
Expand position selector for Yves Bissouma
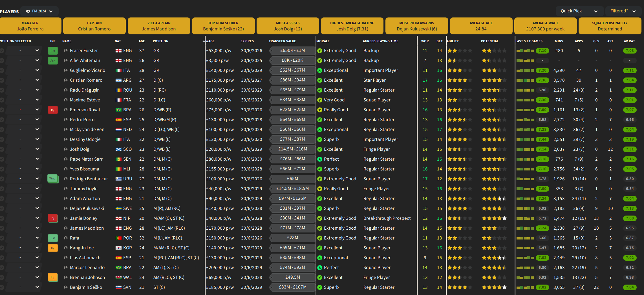(x=37, y=169)
